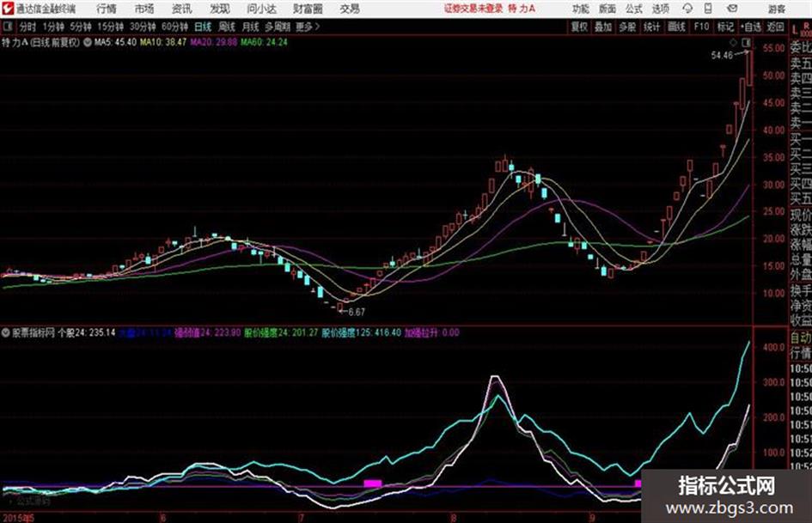Click the MA5: 45.40 value
Image resolution: width=812 pixels, height=523 pixels.
(115, 42)
